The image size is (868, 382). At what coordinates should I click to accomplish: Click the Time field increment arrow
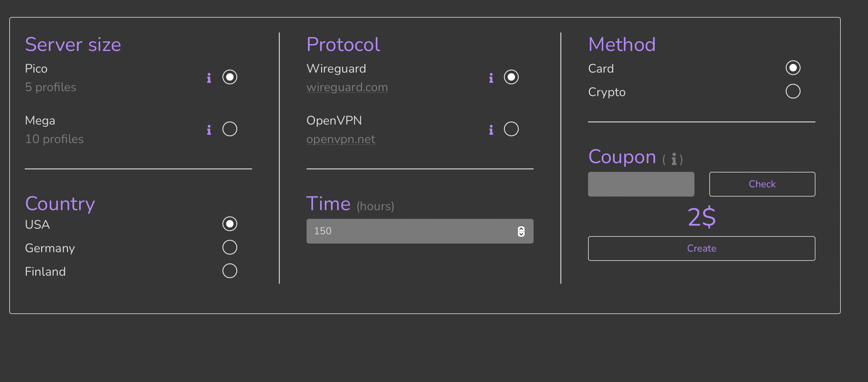click(x=521, y=228)
